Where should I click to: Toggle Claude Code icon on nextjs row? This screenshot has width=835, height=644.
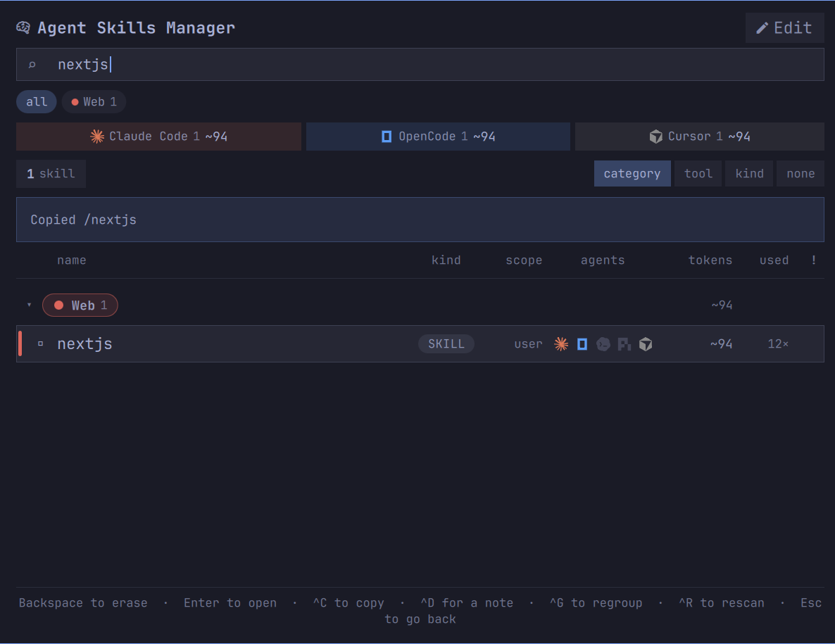[560, 344]
